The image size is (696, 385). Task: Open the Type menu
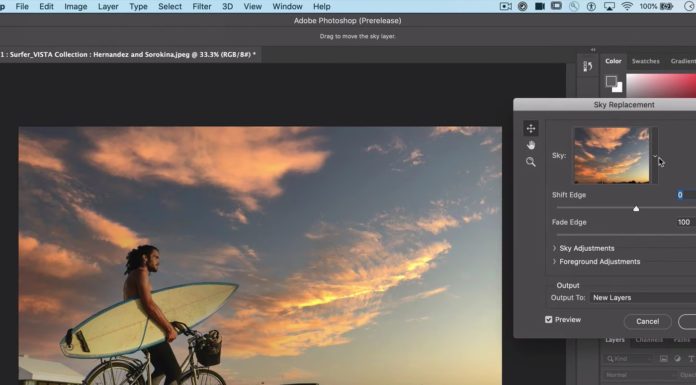point(138,6)
